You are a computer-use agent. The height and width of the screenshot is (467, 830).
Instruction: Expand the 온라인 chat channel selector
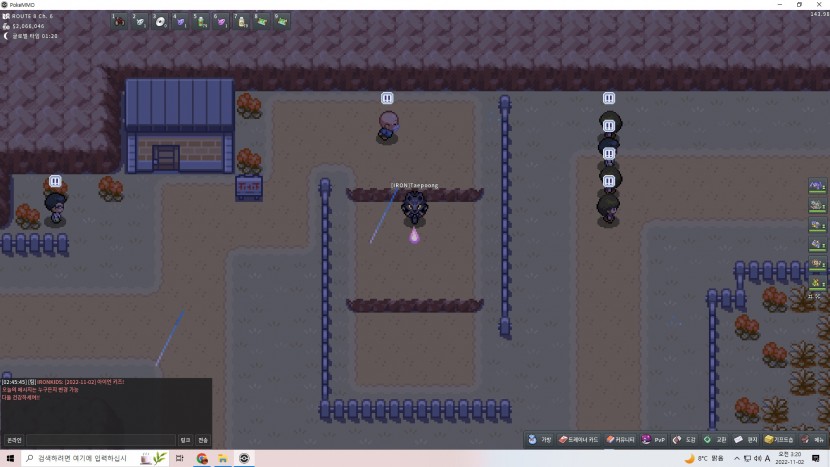[x=15, y=440]
